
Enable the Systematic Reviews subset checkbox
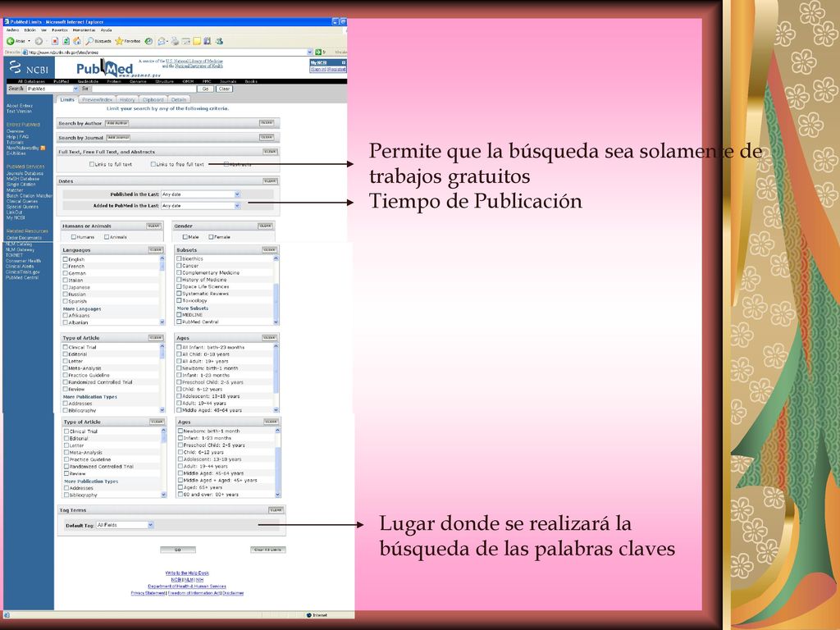pos(180,294)
